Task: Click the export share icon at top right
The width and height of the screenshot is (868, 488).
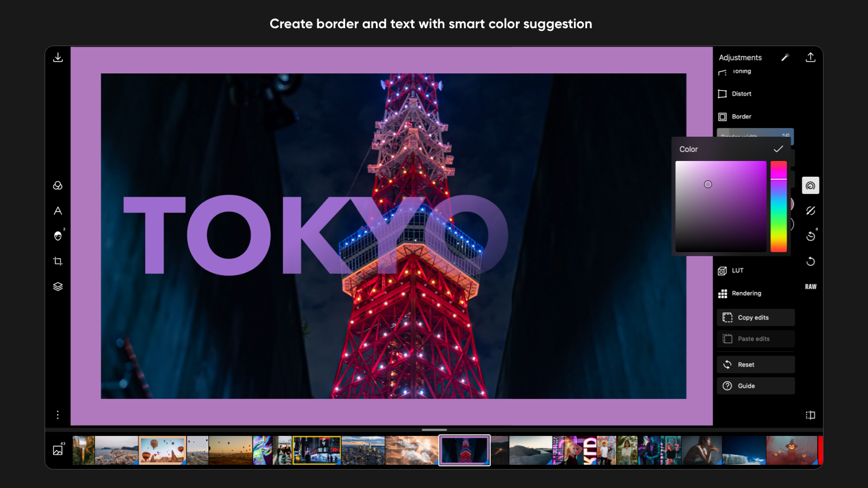Action: pyautogui.click(x=810, y=57)
